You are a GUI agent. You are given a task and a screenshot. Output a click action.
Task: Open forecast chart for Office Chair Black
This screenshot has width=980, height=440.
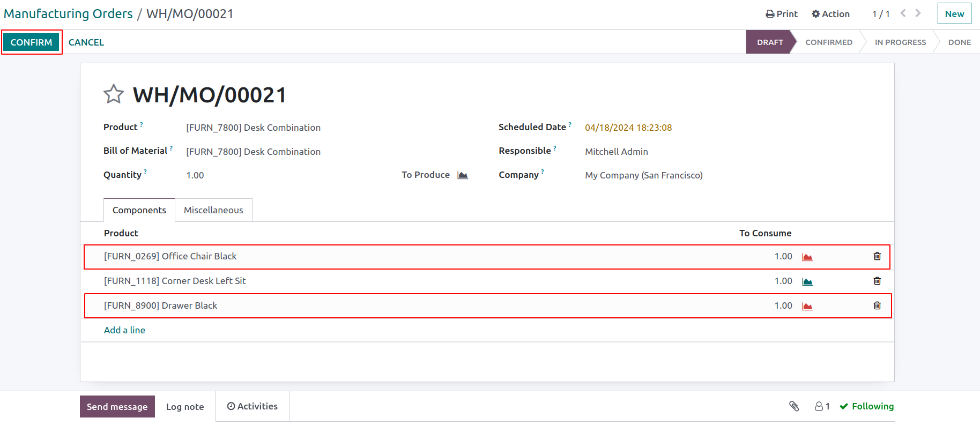click(x=807, y=257)
